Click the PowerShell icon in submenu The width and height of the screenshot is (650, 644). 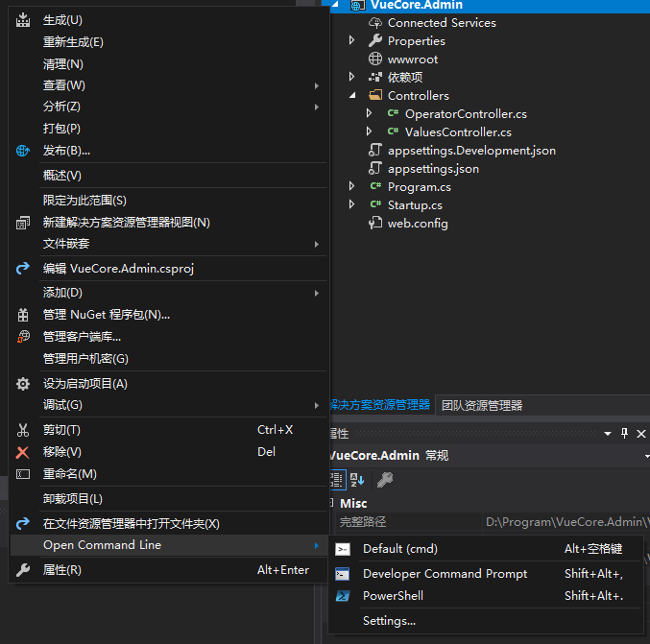point(343,596)
